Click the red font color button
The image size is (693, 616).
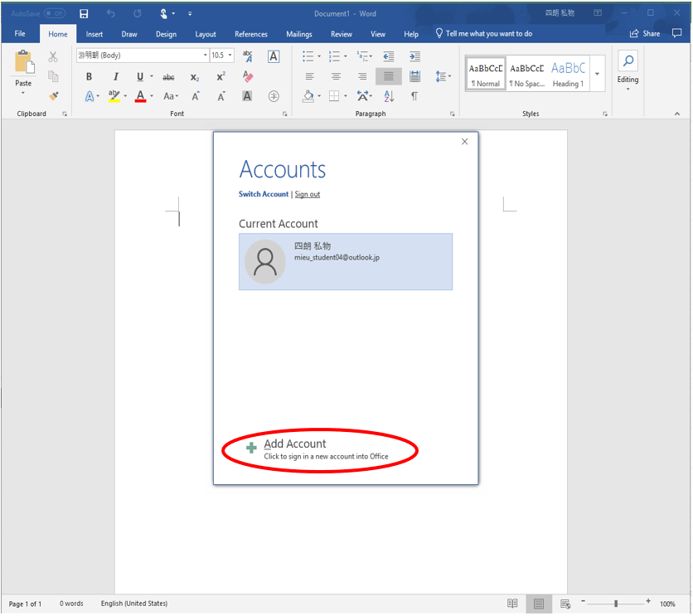click(141, 96)
